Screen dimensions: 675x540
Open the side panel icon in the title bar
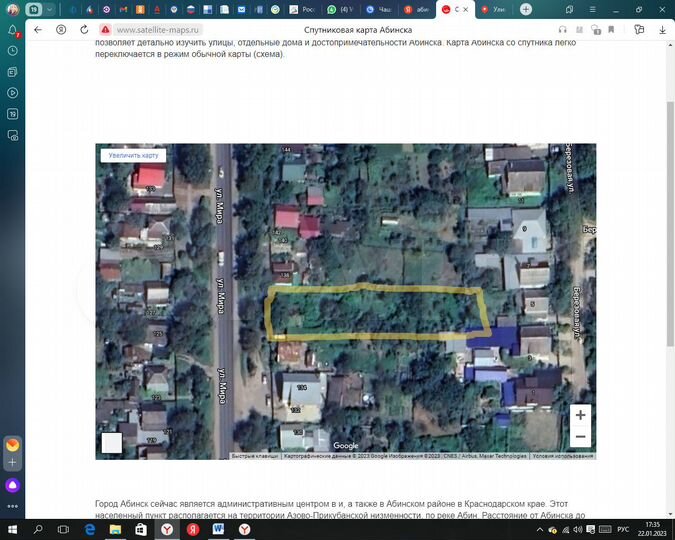point(569,9)
